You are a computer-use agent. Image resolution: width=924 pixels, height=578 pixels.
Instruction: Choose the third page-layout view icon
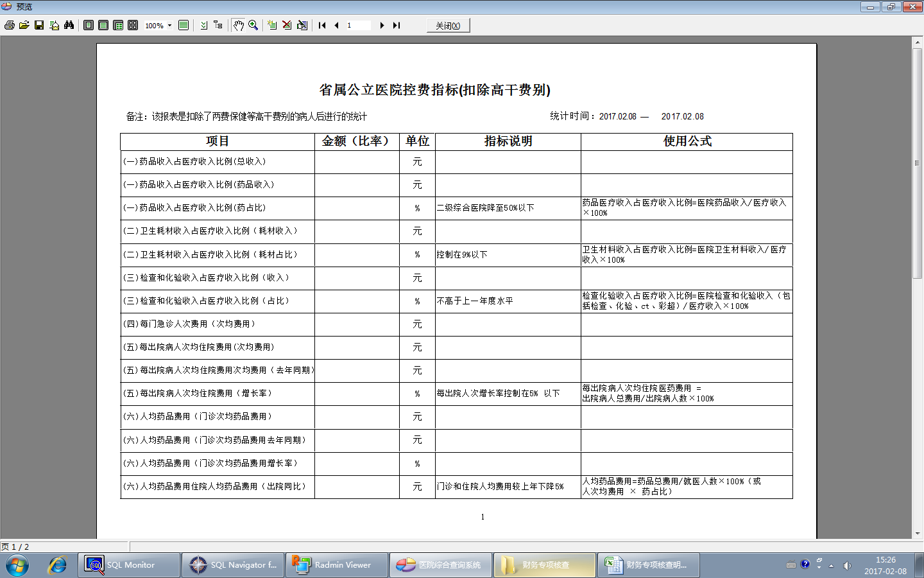tap(118, 25)
